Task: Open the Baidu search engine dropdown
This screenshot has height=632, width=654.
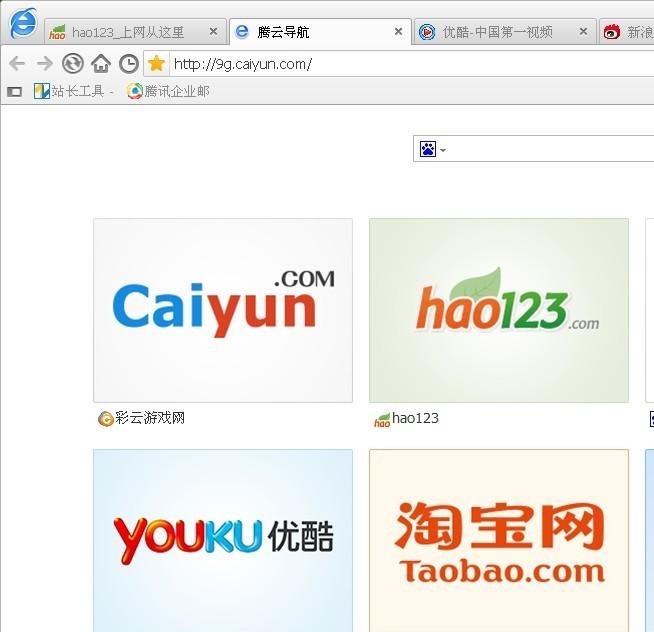Action: click(x=432, y=150)
